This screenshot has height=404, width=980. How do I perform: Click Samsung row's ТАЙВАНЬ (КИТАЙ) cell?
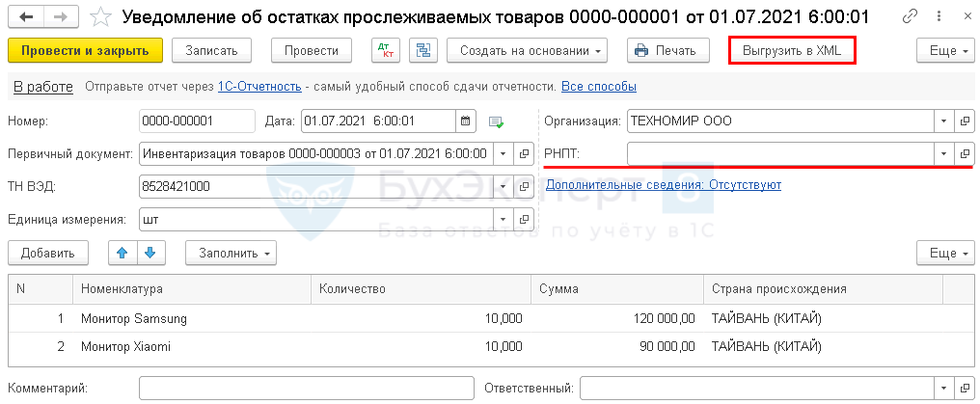(x=823, y=319)
